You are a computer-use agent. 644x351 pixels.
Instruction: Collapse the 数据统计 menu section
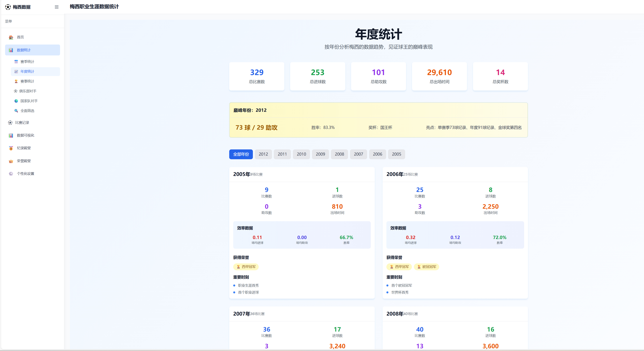33,50
